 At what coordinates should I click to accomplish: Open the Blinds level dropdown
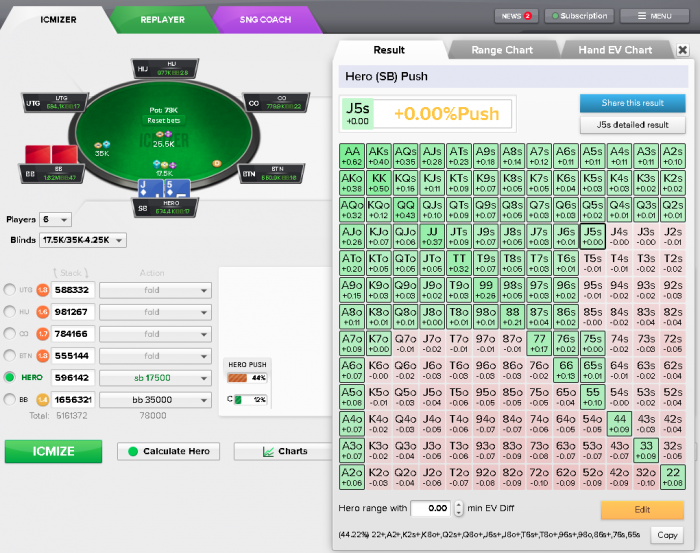point(83,240)
